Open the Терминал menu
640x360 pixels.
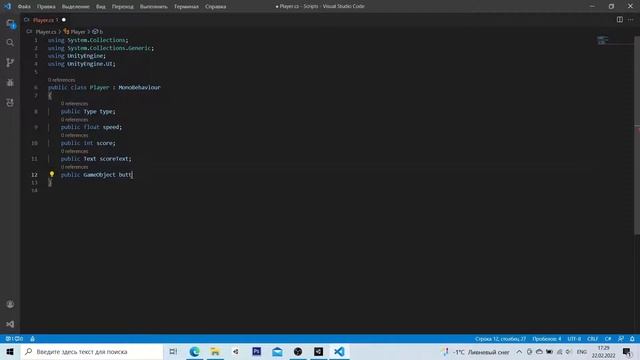tap(186, 7)
